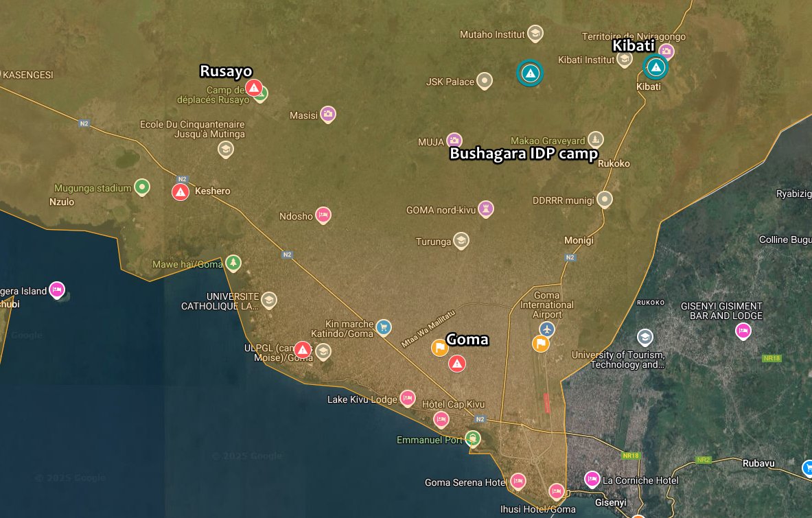
Task: Select the Mugunga stadium green pin
Action: point(142,187)
